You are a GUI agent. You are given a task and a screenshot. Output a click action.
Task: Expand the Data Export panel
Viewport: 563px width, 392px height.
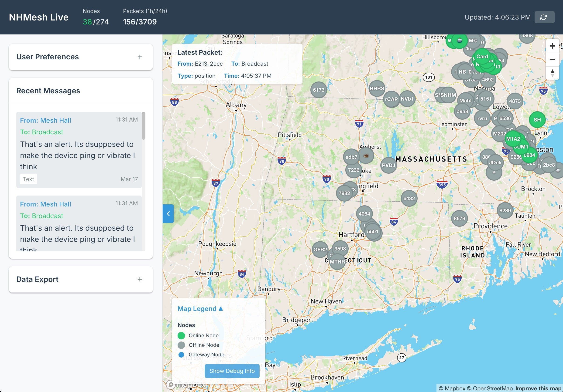140,279
